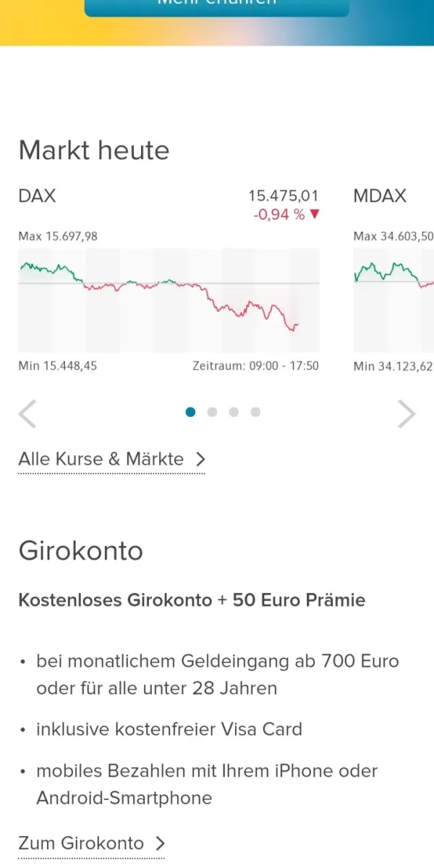Click chevron beside Zum Girokonto
The image size is (434, 868).
161,843
